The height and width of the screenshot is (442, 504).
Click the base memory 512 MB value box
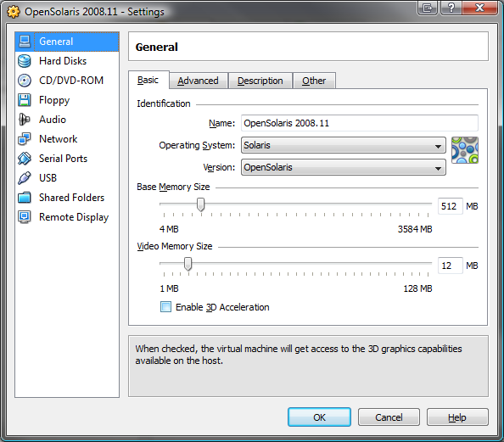[x=450, y=206]
